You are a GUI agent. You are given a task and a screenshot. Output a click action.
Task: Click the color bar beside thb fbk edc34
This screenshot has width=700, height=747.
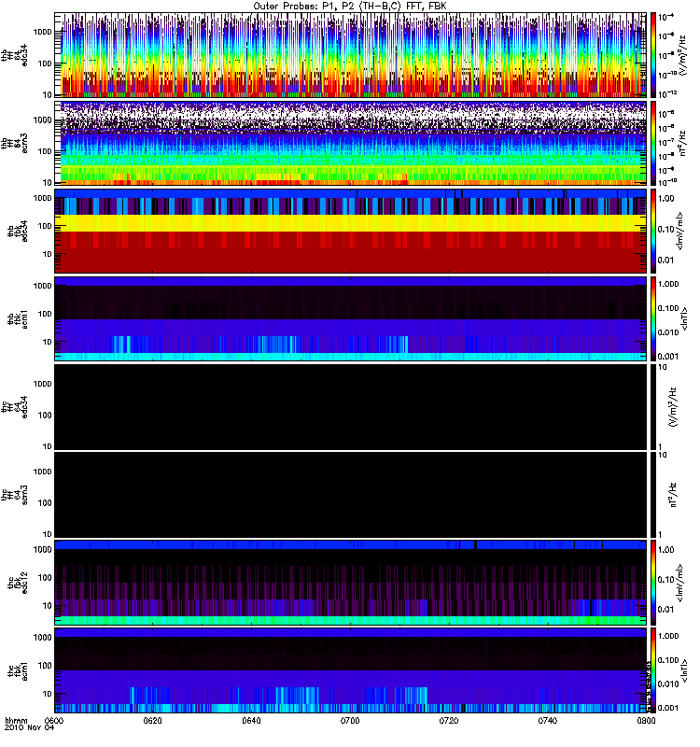tap(652, 231)
